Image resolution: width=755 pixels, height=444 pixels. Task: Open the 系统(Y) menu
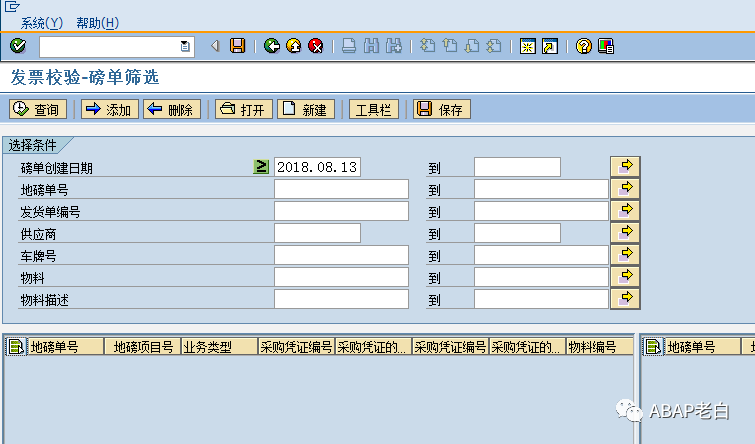41,23
